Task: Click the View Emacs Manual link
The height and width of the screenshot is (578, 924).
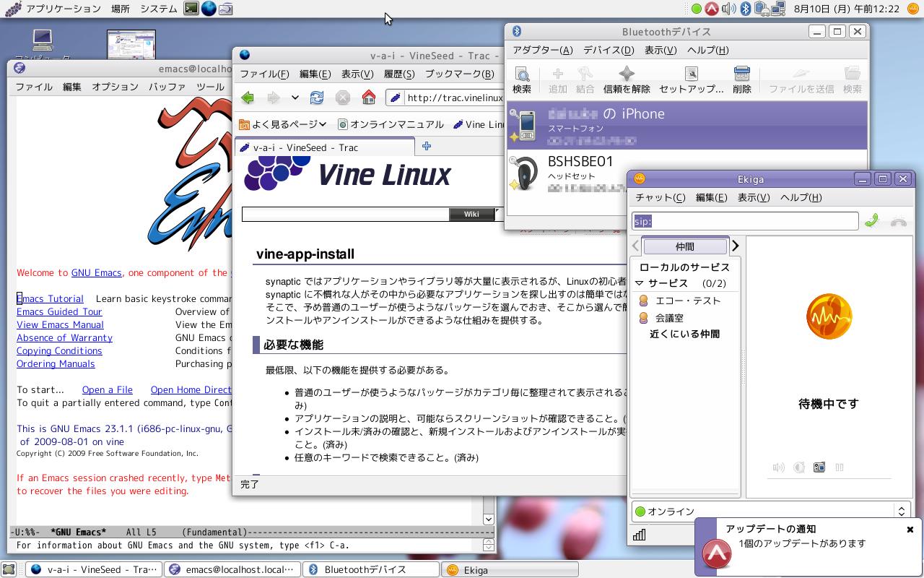Action: click(60, 324)
